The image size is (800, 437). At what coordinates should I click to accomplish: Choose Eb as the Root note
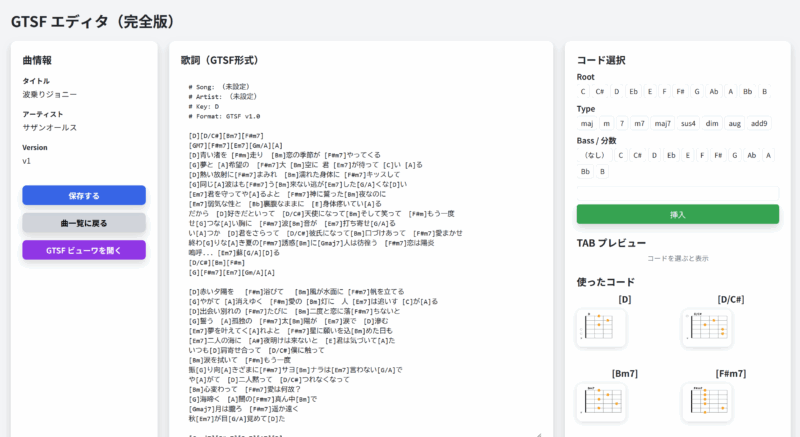pos(632,92)
